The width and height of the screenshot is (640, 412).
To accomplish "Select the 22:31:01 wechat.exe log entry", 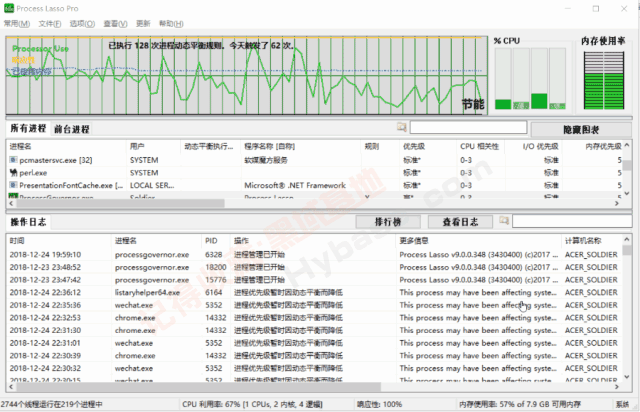I will coord(314,343).
